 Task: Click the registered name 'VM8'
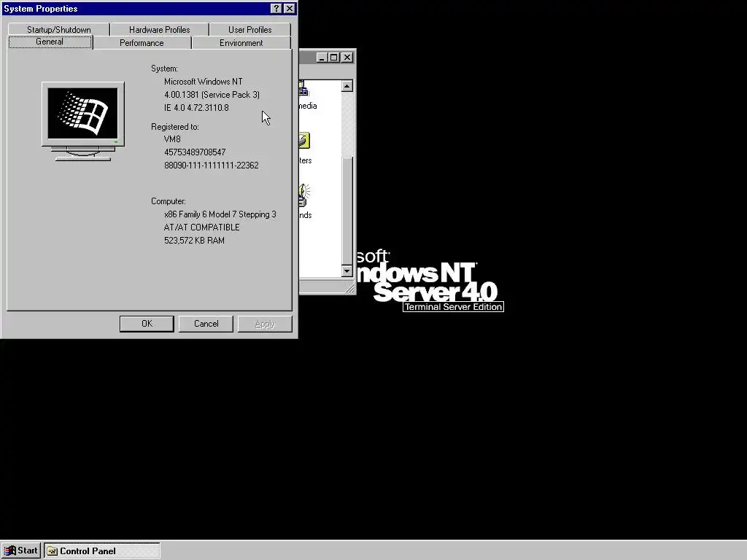[172, 139]
